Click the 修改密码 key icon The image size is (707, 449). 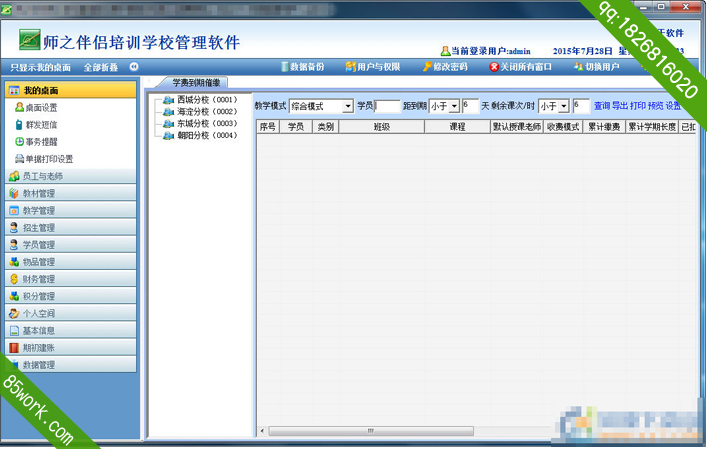(427, 67)
